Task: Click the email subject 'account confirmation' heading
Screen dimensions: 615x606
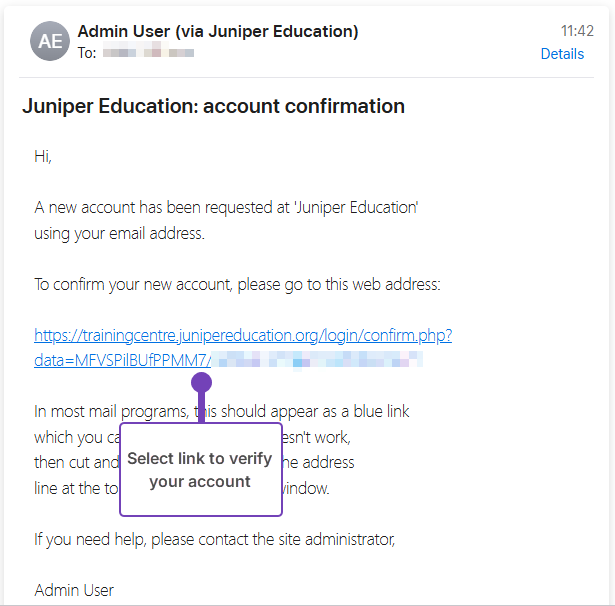Action: click(x=213, y=106)
